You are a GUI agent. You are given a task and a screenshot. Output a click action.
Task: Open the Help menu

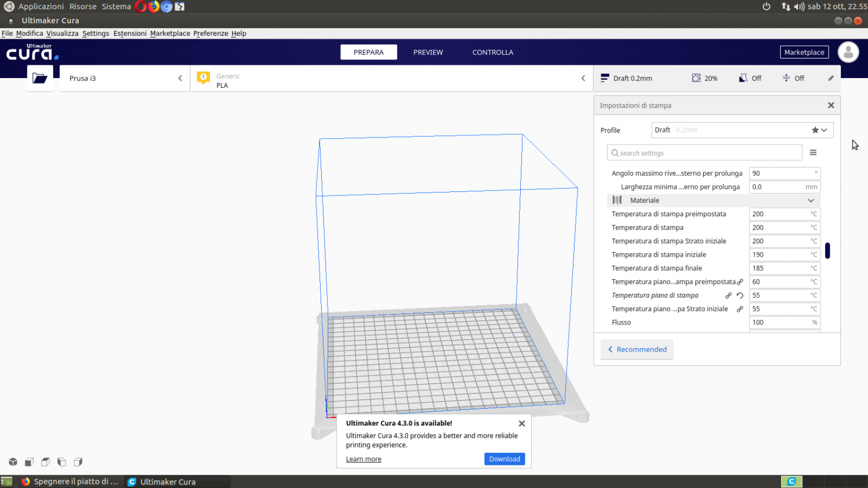pyautogui.click(x=239, y=34)
